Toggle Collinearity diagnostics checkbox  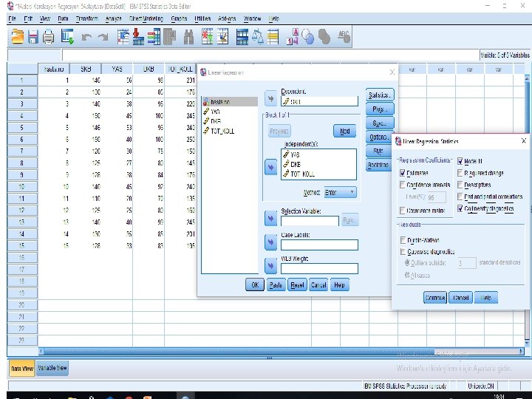(x=460, y=208)
